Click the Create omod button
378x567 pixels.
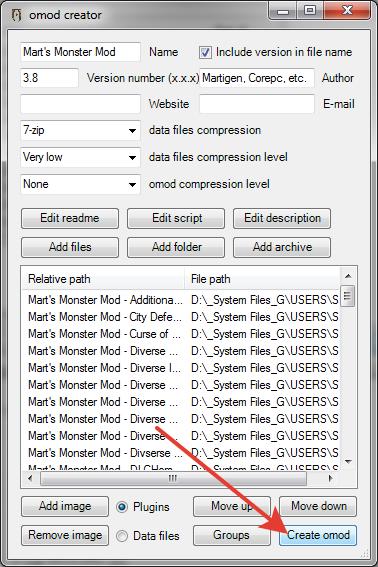[318, 535]
